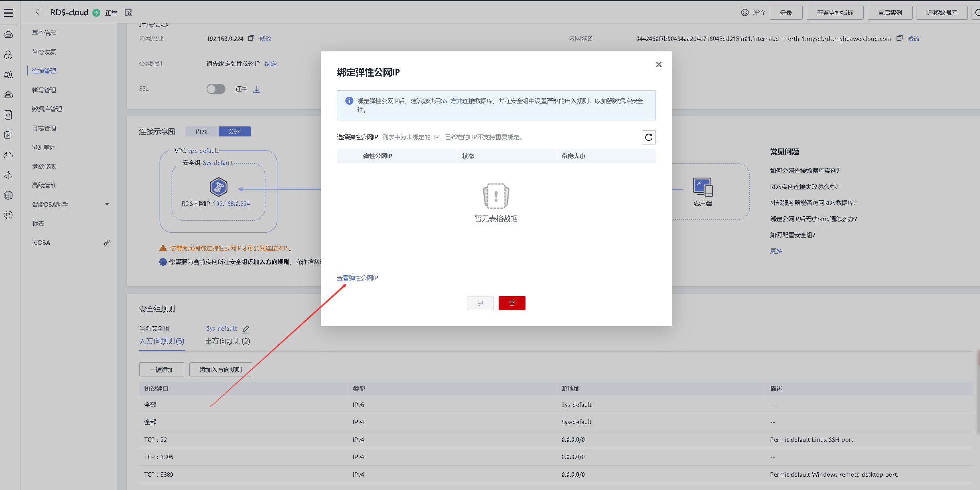The image size is (980, 490).
Task: Click the edit pencil beside Sys-default
Action: click(x=246, y=329)
